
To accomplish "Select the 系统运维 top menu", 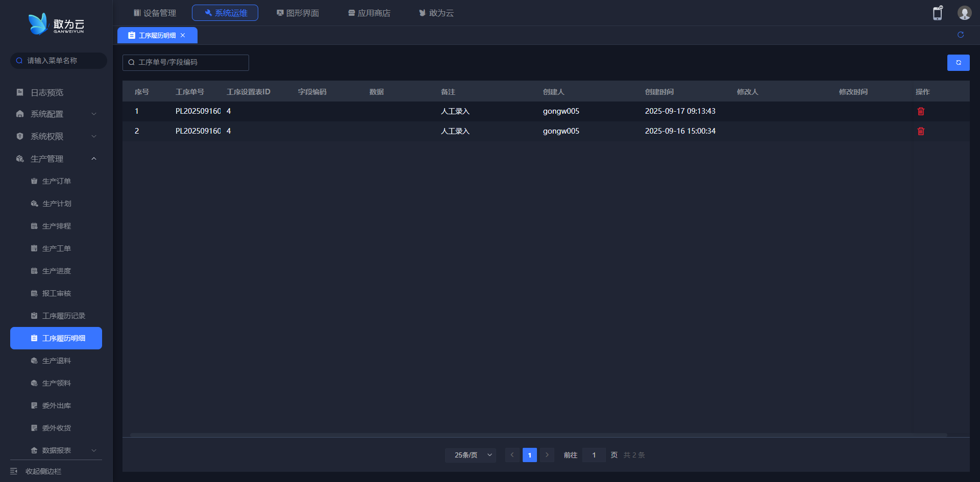I will click(x=225, y=13).
